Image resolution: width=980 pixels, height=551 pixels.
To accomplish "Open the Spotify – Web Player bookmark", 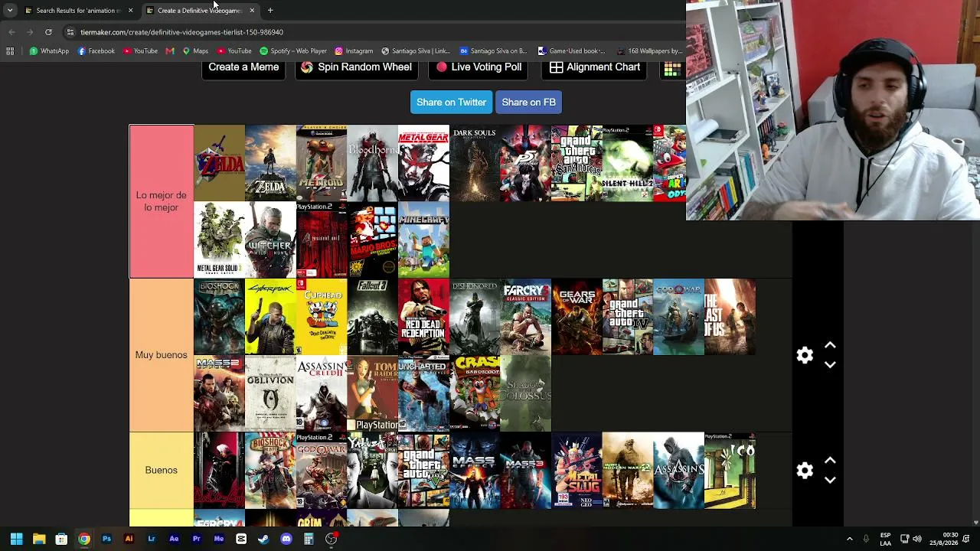I will pyautogui.click(x=293, y=51).
